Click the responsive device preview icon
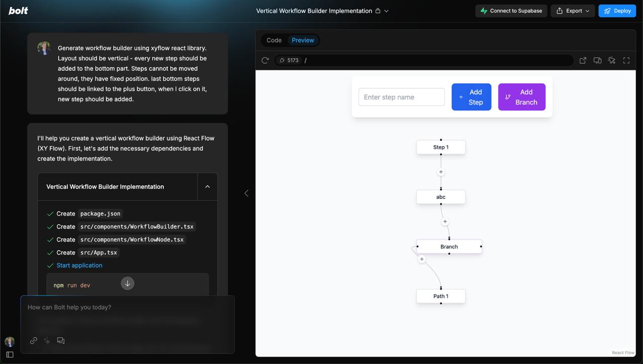643x364 pixels. (597, 60)
